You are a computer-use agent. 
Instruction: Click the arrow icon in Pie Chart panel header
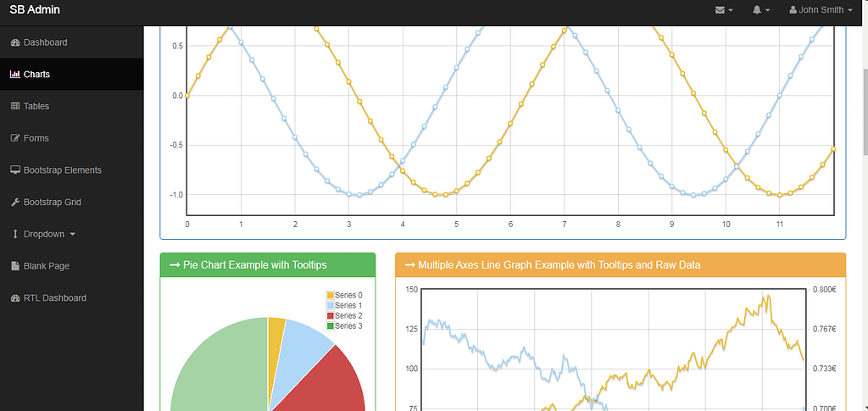pos(175,265)
